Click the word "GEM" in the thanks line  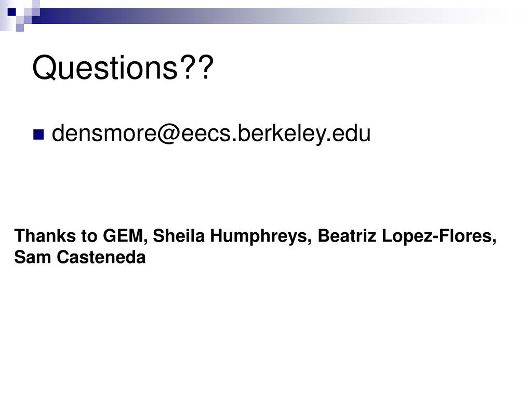(x=124, y=236)
